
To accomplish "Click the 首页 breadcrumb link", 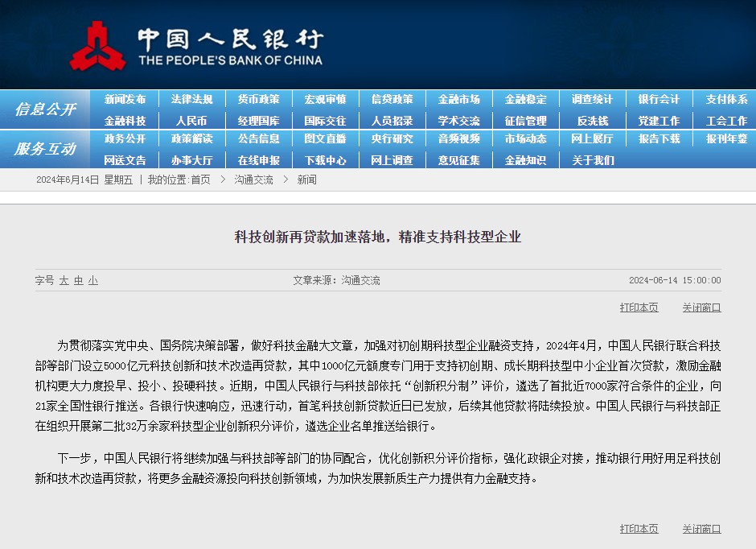I will pos(200,180).
